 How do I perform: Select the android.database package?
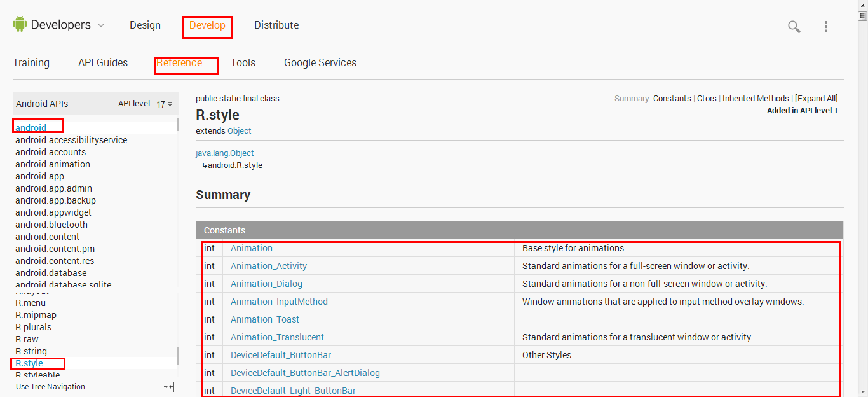point(51,273)
